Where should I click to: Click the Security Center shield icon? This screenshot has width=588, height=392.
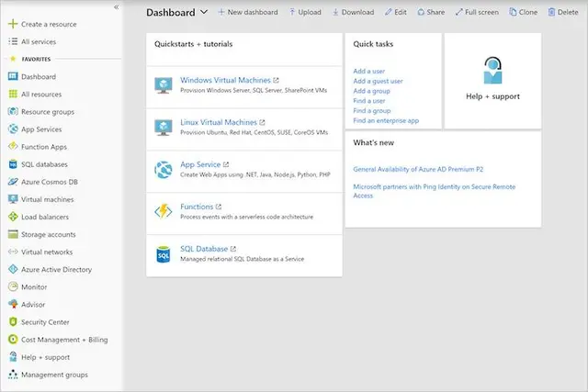[13, 322]
